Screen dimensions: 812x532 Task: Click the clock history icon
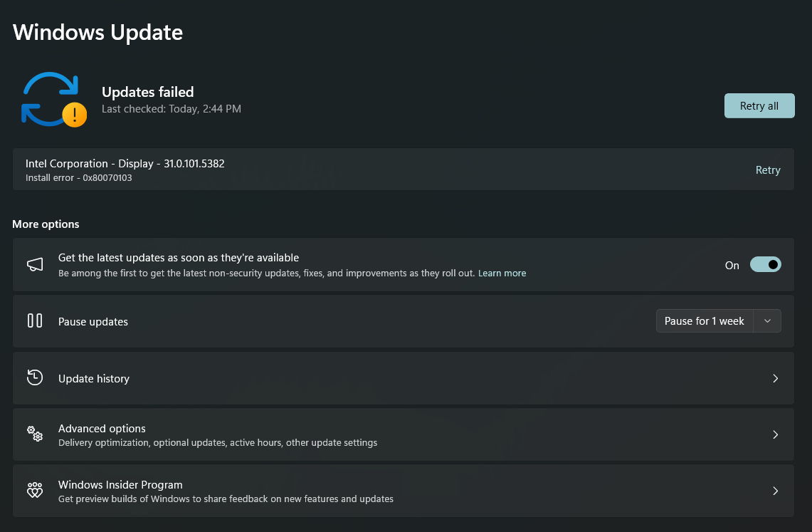pyautogui.click(x=35, y=378)
